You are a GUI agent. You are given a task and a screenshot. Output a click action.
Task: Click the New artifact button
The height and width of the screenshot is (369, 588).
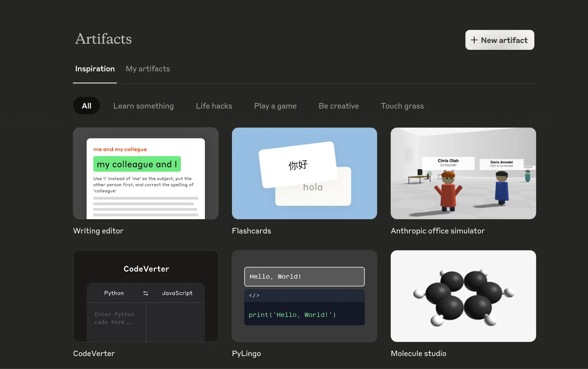pyautogui.click(x=499, y=40)
